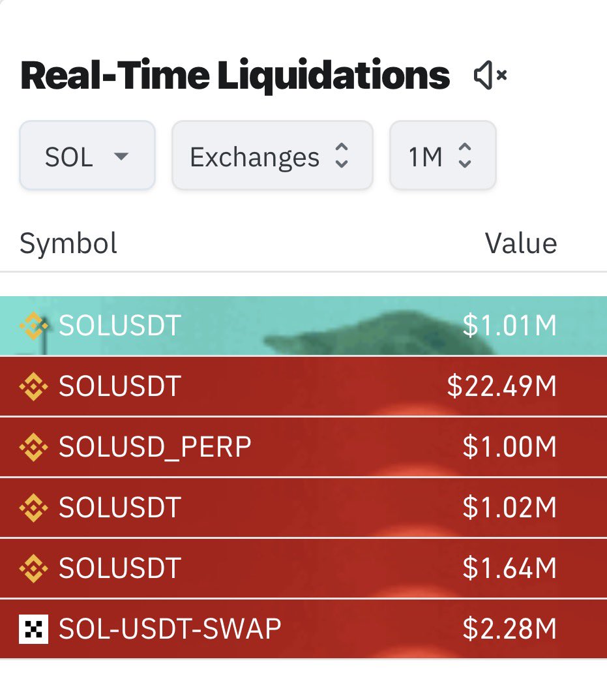Open the green SOLUSDT $1.01M liquidation row
The height and width of the screenshot is (700, 607).
(304, 326)
